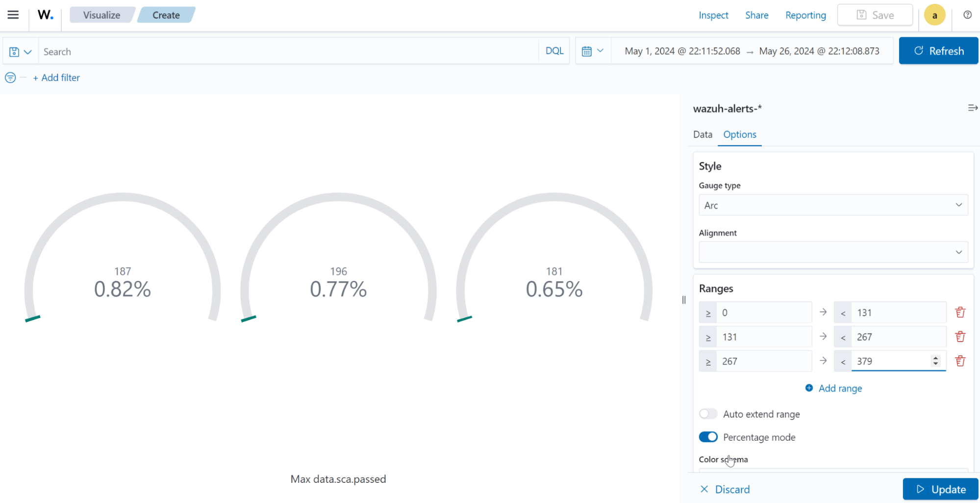The width and height of the screenshot is (980, 503).
Task: Click the Add range link
Action: coord(840,388)
